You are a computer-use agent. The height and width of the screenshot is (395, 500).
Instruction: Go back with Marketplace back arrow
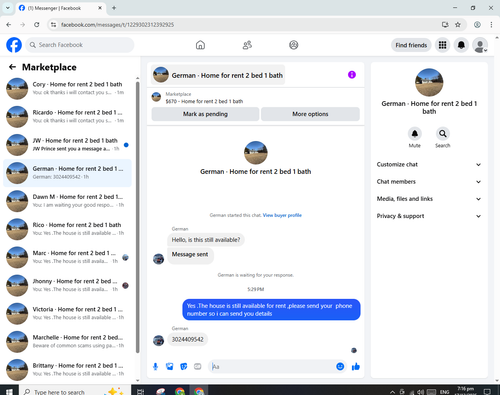coord(12,67)
